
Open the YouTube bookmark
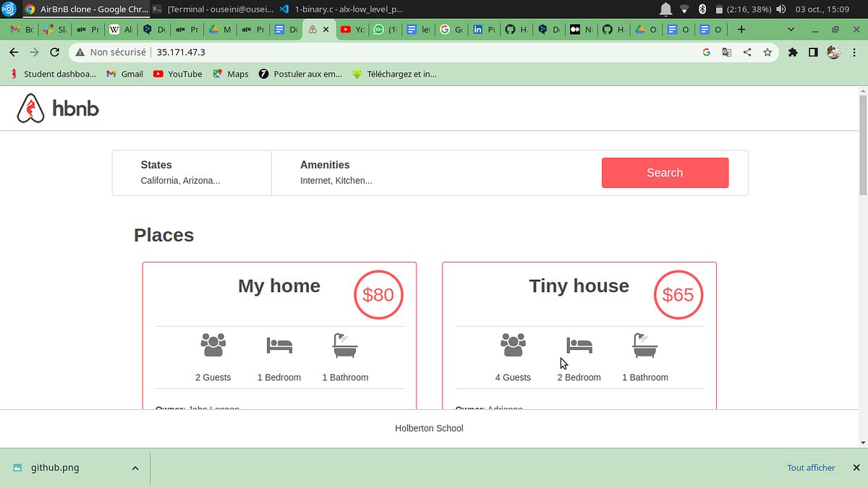pos(177,74)
